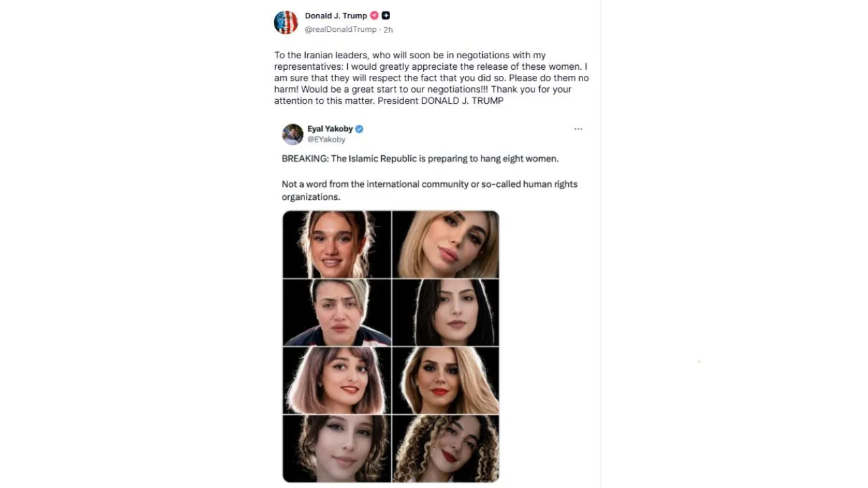Click the quoted post's BREAKING headline text
868x488 pixels.
[x=420, y=159]
